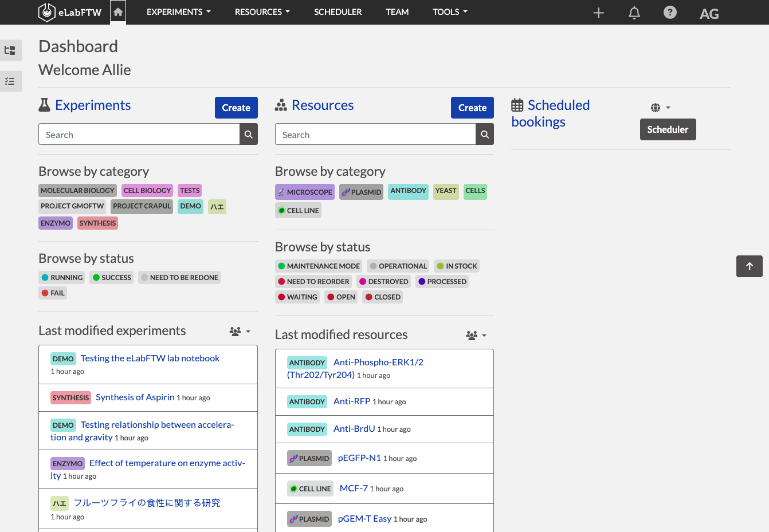Expand the Tools dropdown menu
769x532 pixels.
point(450,12)
